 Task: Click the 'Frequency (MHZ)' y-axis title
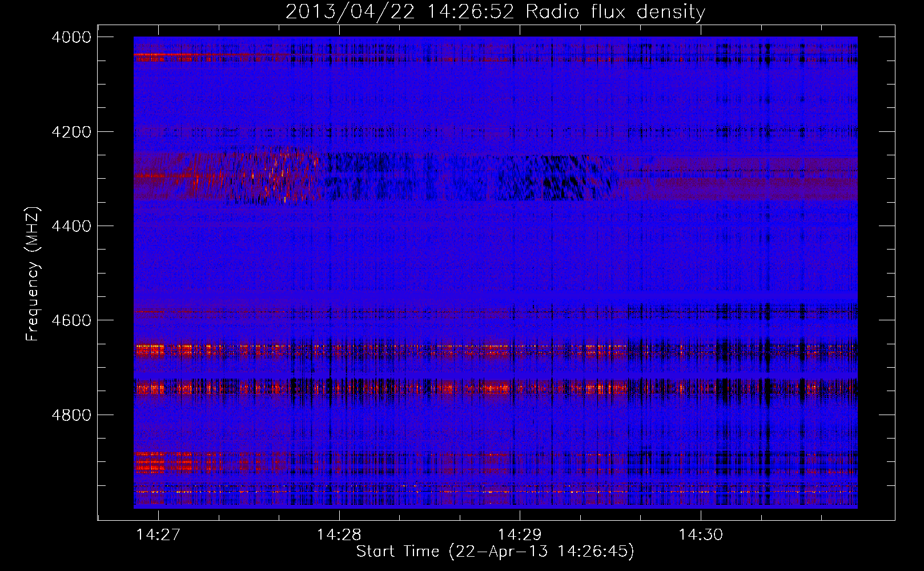tap(33, 274)
